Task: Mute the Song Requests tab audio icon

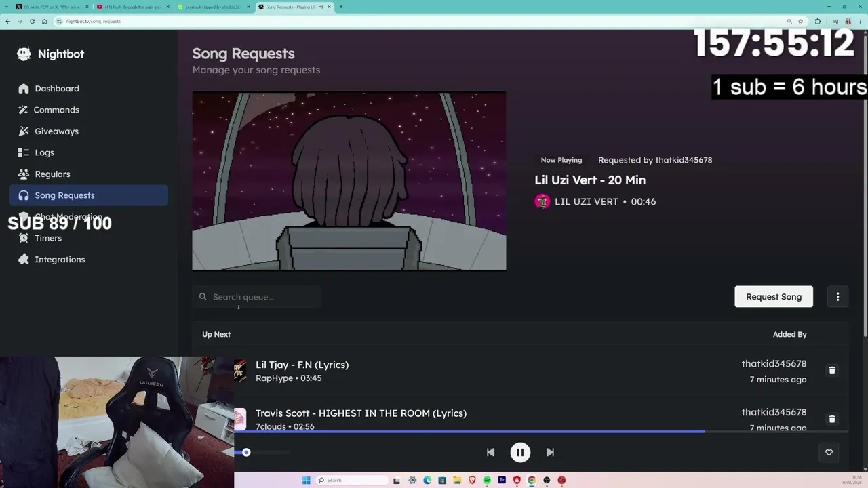Action: [321, 7]
